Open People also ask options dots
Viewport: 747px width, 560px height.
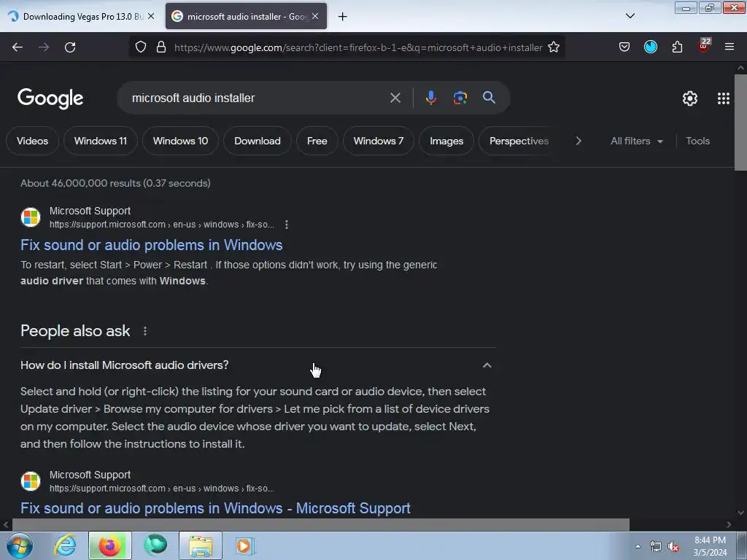[x=145, y=331]
